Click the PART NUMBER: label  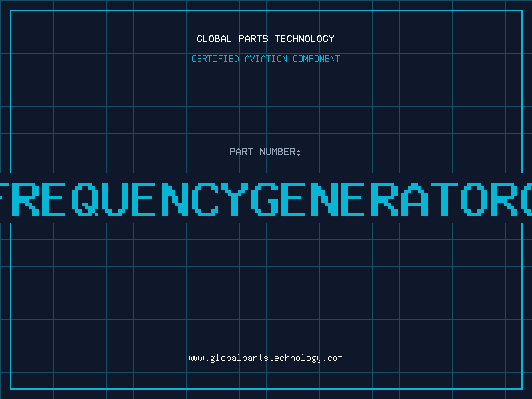coord(265,152)
